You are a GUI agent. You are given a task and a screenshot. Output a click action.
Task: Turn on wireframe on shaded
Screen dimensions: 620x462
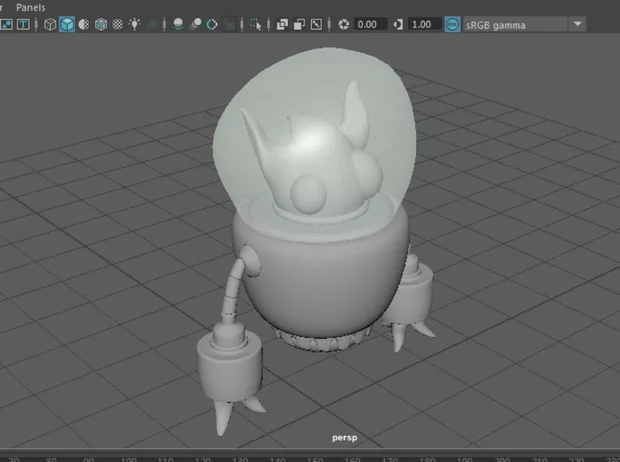[x=101, y=24]
